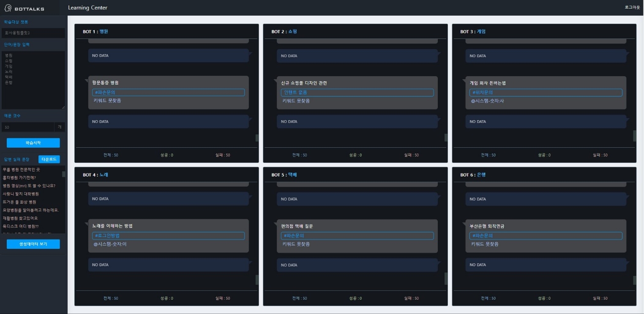Image resolution: width=644 pixels, height=314 pixels.
Task: Select the 인텐트 없음 intent field in BOT 2
Action: [x=357, y=92]
